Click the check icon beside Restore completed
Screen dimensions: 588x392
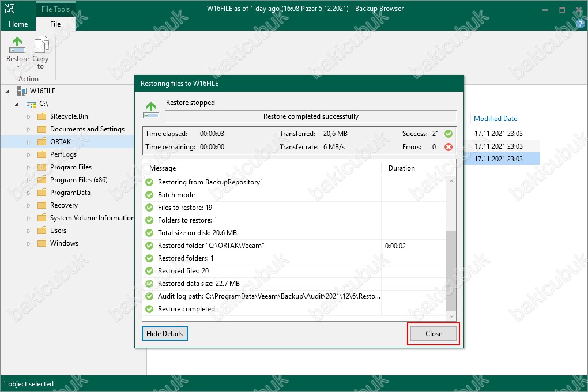coord(149,309)
